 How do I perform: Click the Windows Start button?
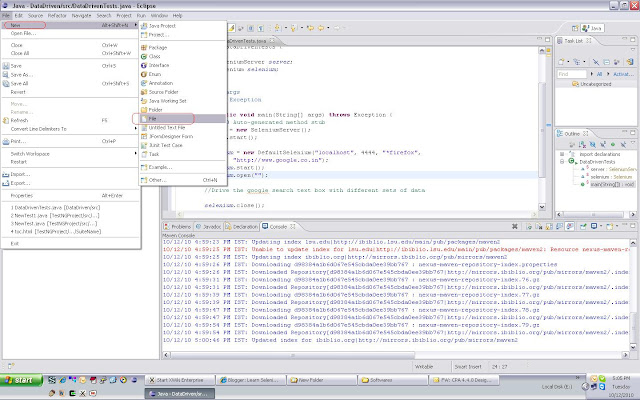coord(20,380)
